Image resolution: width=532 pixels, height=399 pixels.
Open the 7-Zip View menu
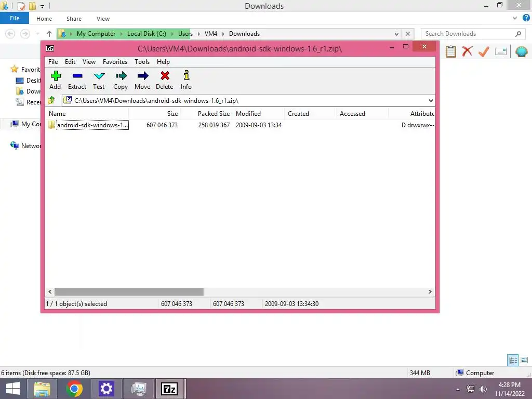tap(89, 62)
